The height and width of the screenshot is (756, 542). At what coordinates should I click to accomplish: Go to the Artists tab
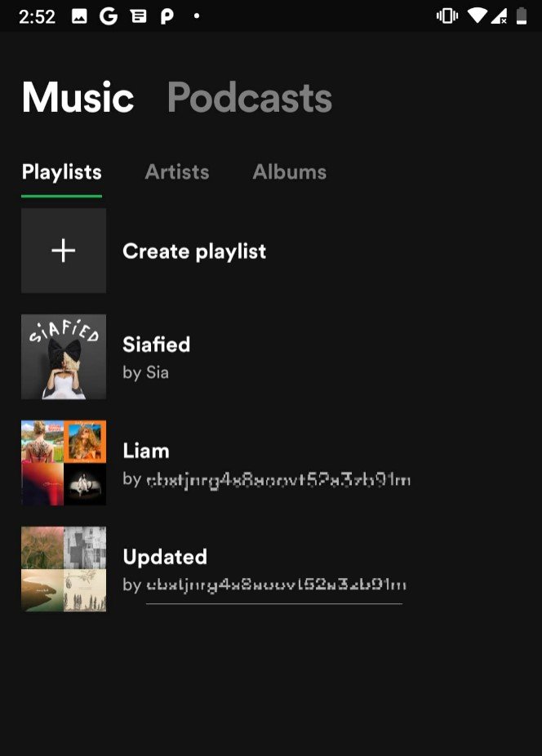click(x=177, y=172)
